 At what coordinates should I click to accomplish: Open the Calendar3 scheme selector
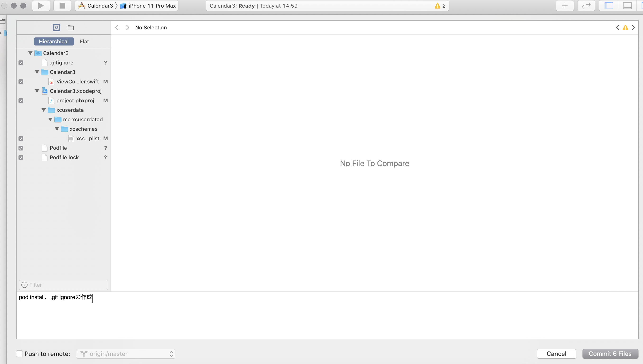point(96,6)
